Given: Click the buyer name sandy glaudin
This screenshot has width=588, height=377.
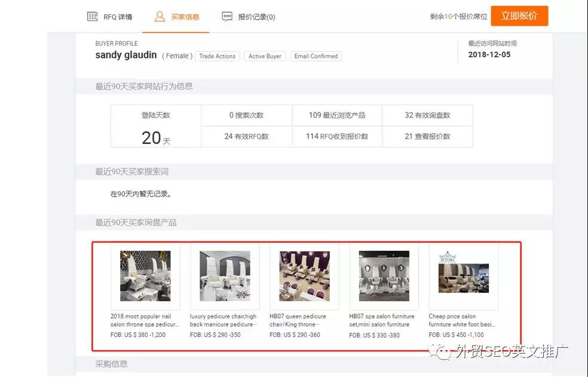Looking at the screenshot, I should point(125,55).
